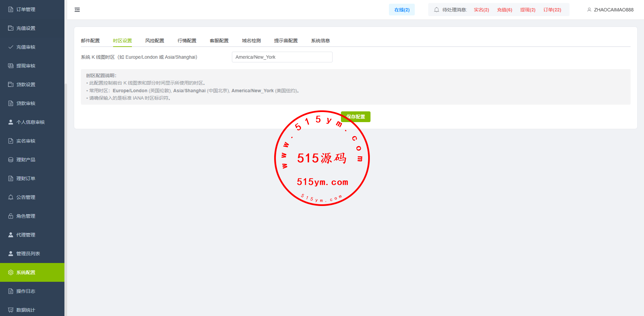This screenshot has height=316, width=644.
Task: Click the 系统配置 gear icon
Action: (11, 272)
